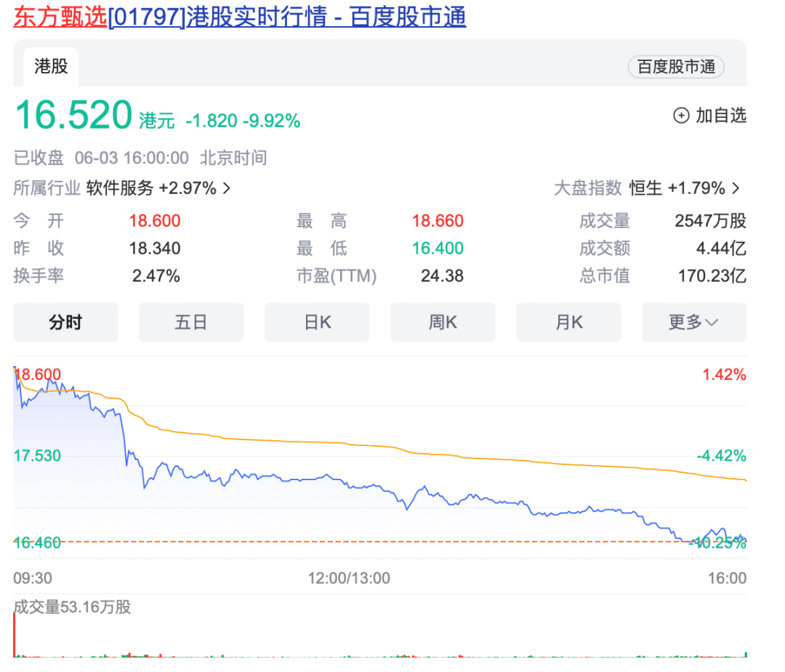Click the current price 16.520

point(73,115)
